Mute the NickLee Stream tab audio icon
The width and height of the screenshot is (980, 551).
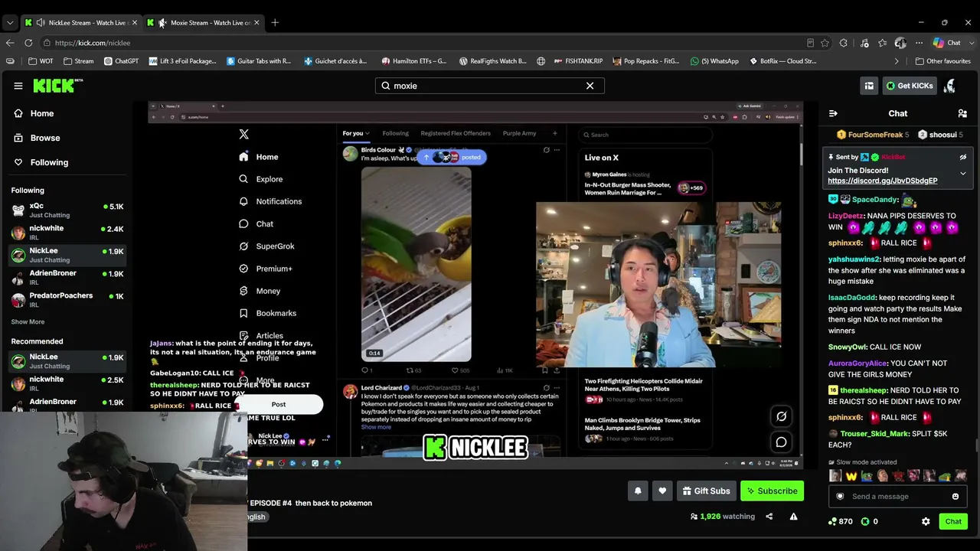40,22
